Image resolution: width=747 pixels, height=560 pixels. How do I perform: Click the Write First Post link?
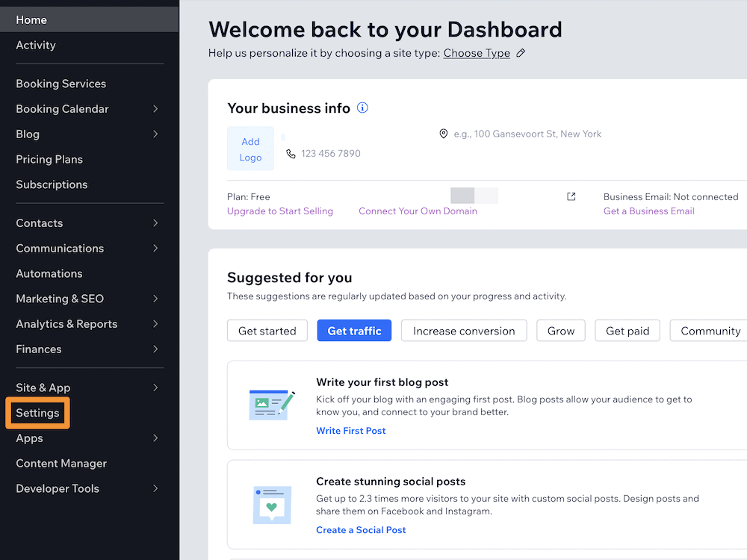pyautogui.click(x=350, y=430)
